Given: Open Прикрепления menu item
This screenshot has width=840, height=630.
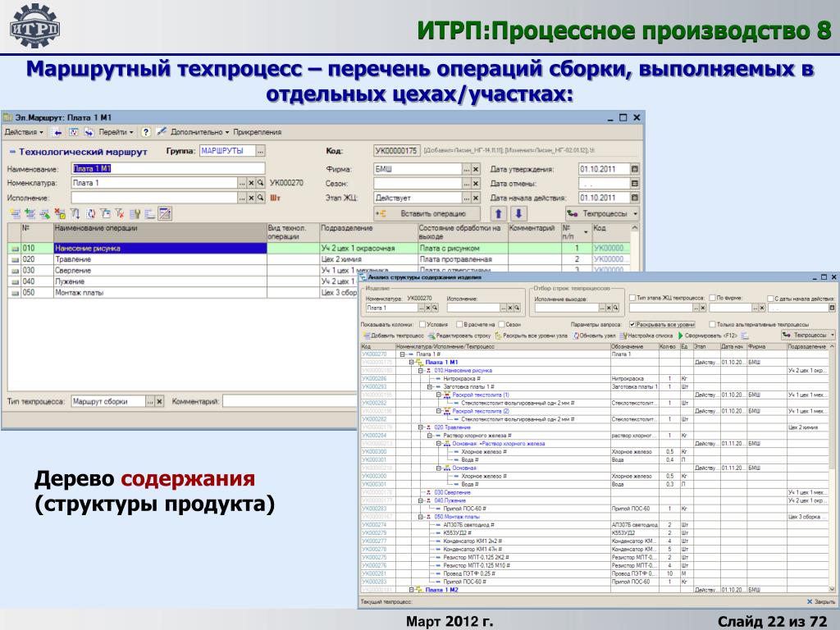Looking at the screenshot, I should 257,132.
